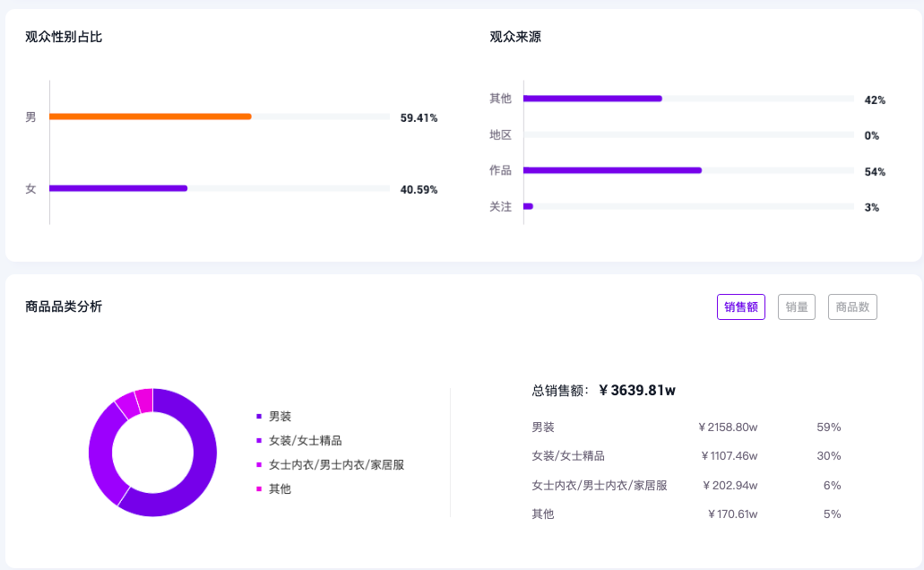Click the 观众性别占比 heading
This screenshot has width=924, height=570.
[64, 37]
